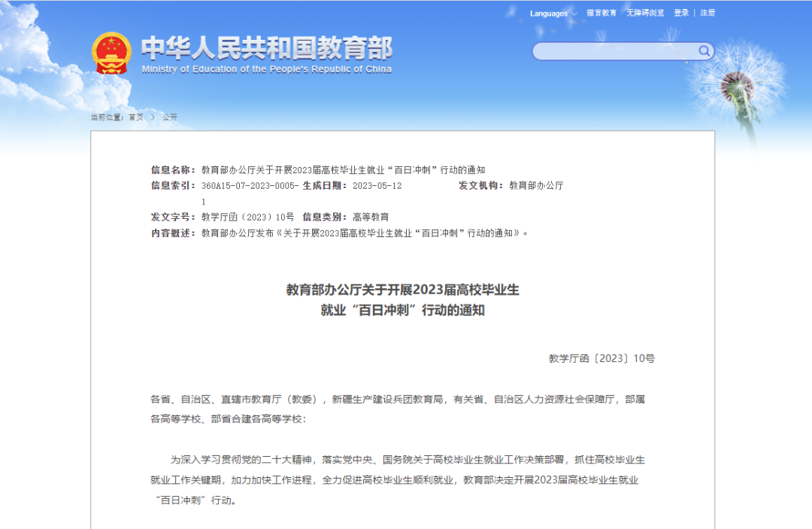The image size is (812, 529).
Task: Open 无障碍浏览 accessibility mode
Action: [x=645, y=13]
